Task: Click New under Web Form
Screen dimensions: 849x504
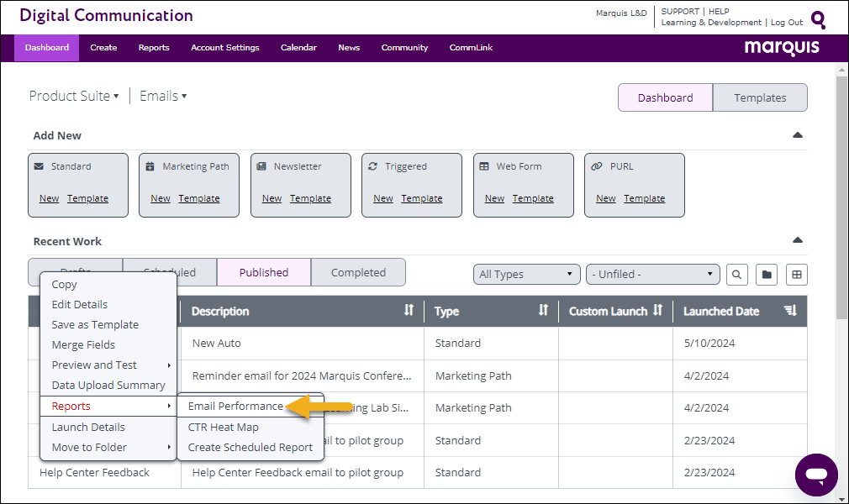Action: coord(494,198)
